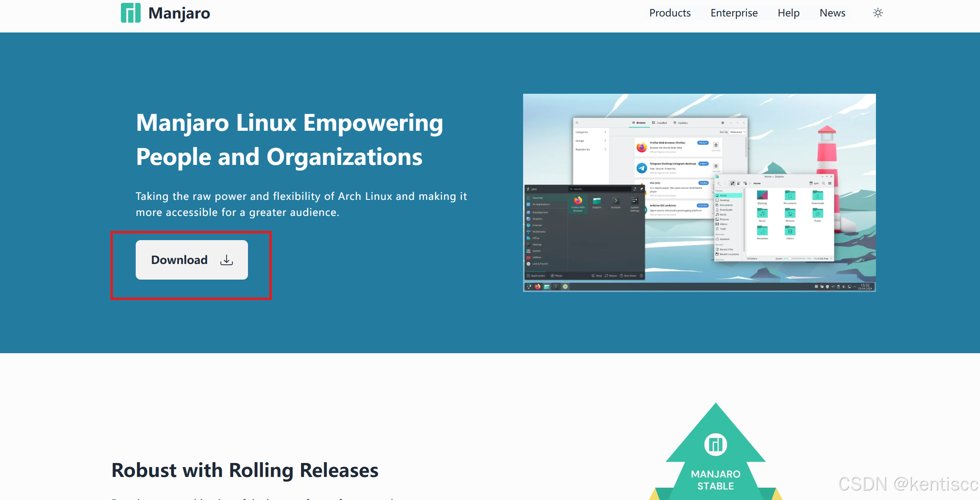Open the Enterprise menu
Viewport: 980px width, 500px height.
(x=734, y=13)
